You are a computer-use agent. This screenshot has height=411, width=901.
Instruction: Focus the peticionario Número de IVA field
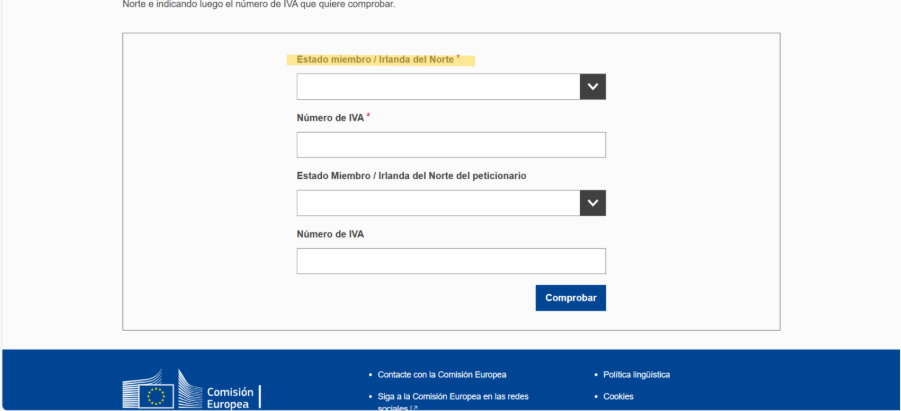[x=451, y=261]
